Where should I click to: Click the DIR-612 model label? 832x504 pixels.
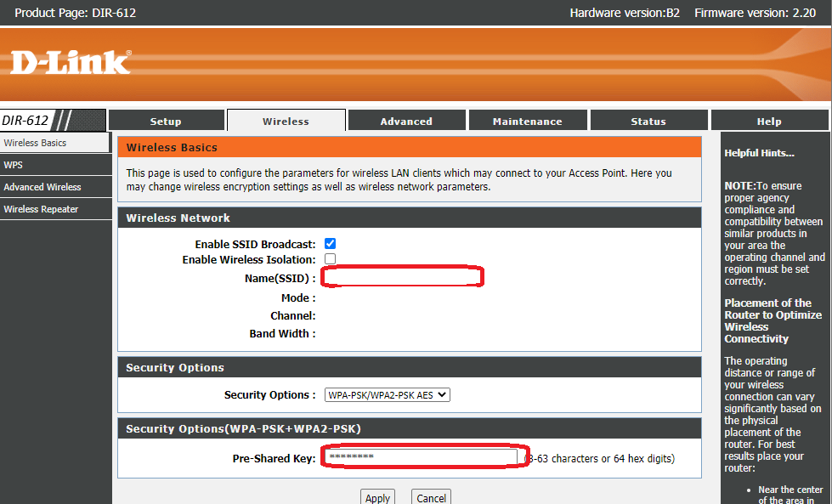[25, 121]
